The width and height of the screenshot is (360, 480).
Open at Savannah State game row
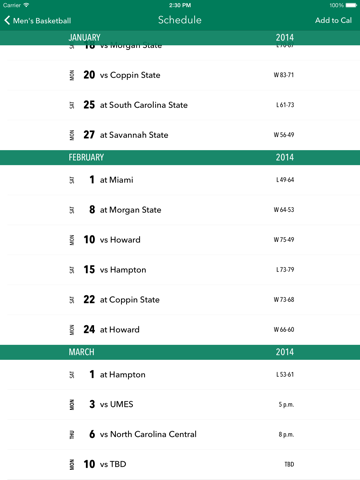[x=180, y=135]
